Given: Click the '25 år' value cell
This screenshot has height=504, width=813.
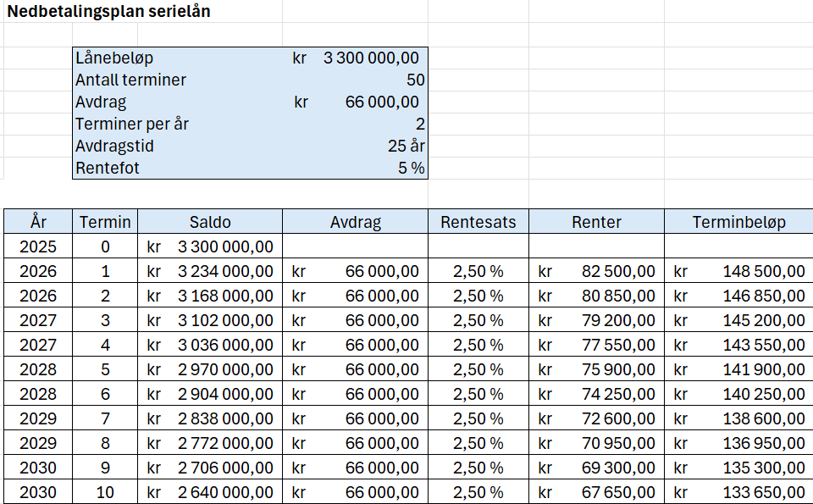Looking at the screenshot, I should pyautogui.click(x=406, y=147).
